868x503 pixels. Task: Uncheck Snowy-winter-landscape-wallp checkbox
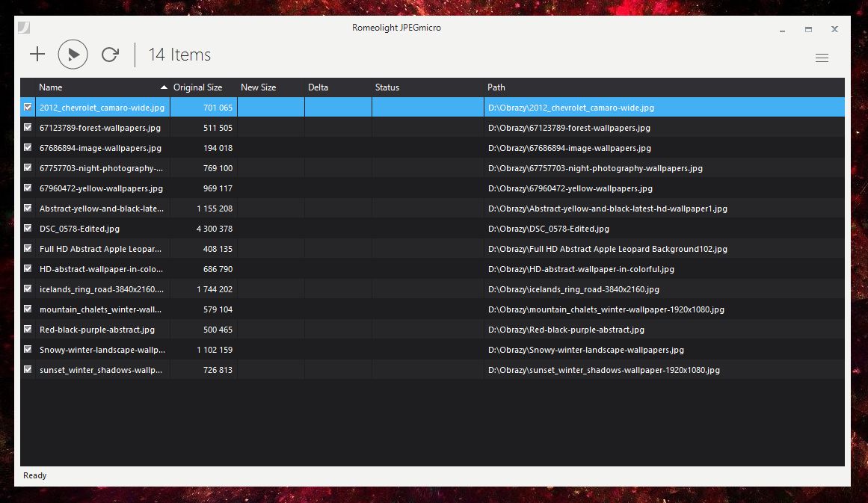pos(28,349)
